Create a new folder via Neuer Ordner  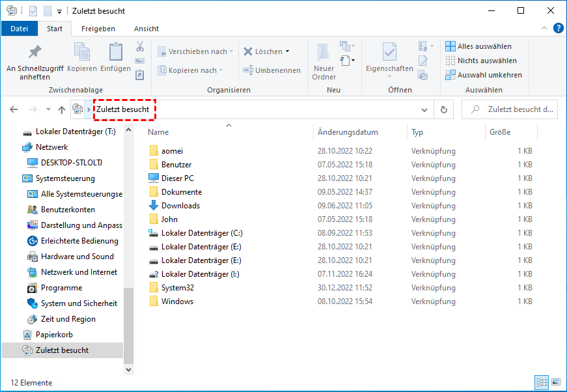pos(324,61)
